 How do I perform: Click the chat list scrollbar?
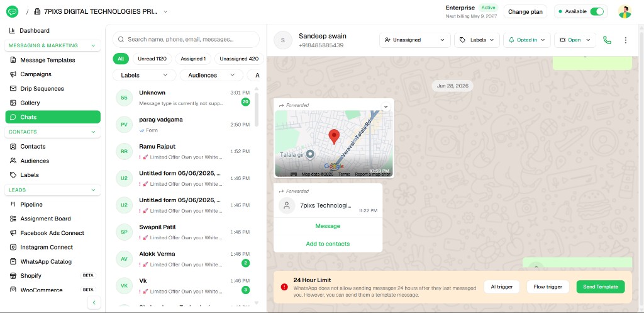coord(257,110)
